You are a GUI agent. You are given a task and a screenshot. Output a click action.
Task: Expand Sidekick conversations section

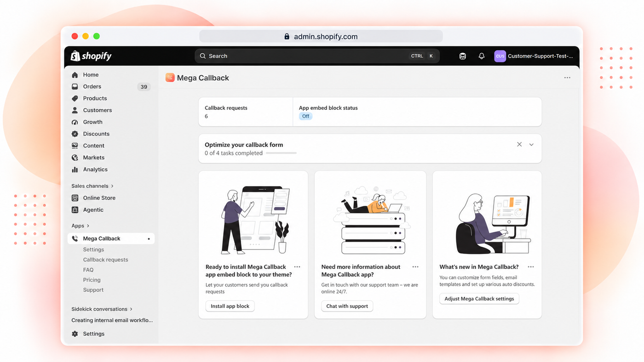102,309
